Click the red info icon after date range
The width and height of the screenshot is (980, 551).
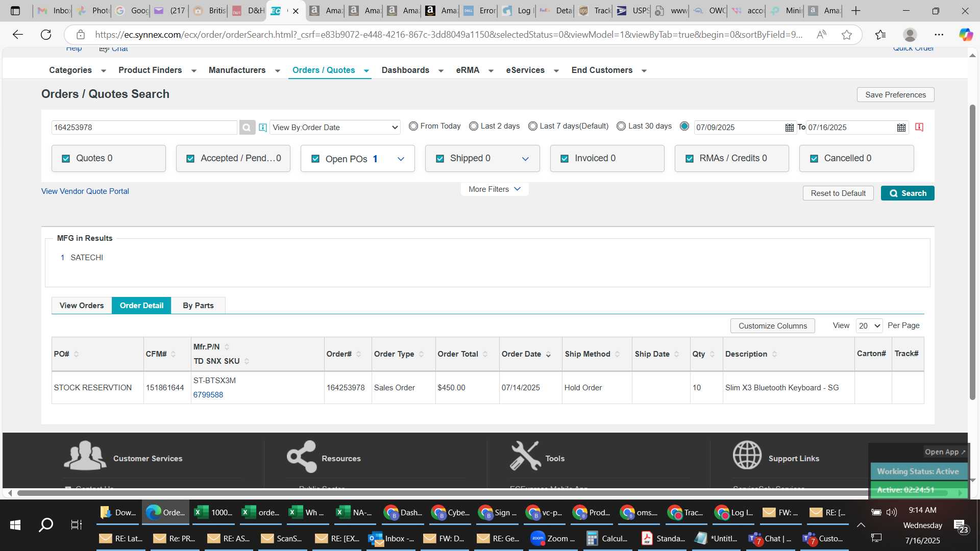pos(919,127)
